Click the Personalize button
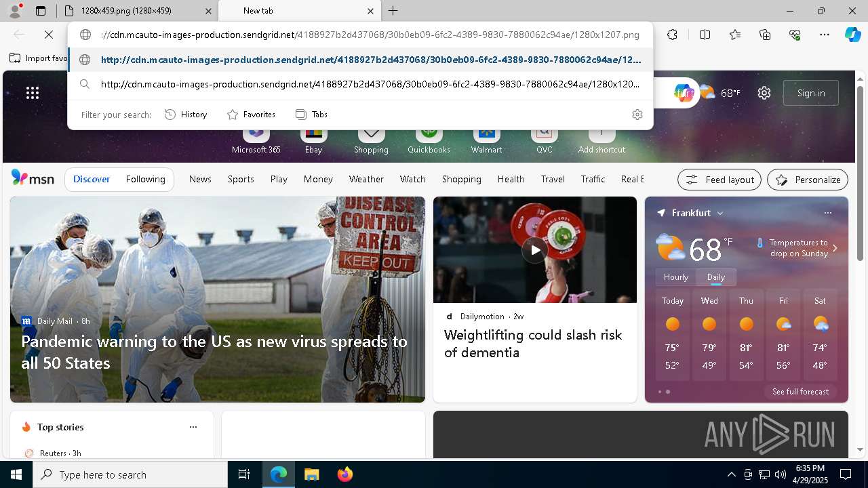 click(x=808, y=180)
